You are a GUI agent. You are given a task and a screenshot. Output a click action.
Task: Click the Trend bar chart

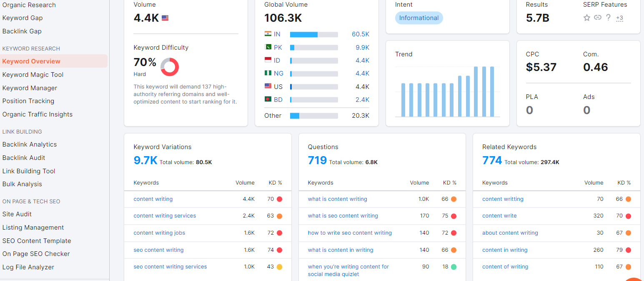click(448, 91)
